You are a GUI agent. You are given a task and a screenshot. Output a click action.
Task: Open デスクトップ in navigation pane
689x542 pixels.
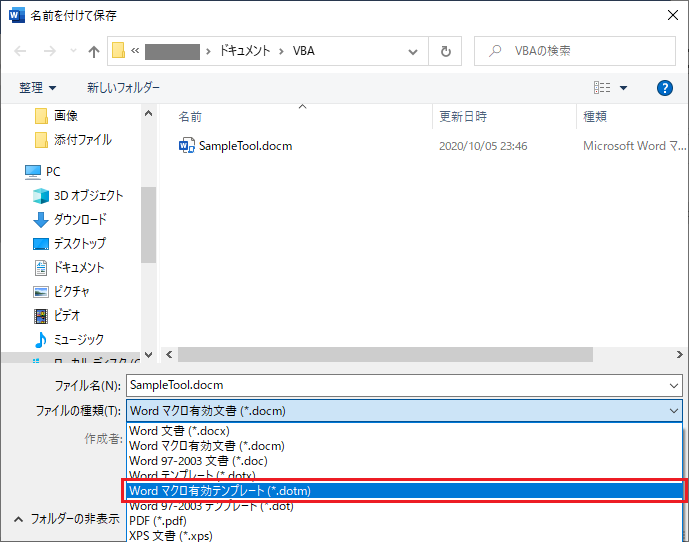[x=69, y=244]
